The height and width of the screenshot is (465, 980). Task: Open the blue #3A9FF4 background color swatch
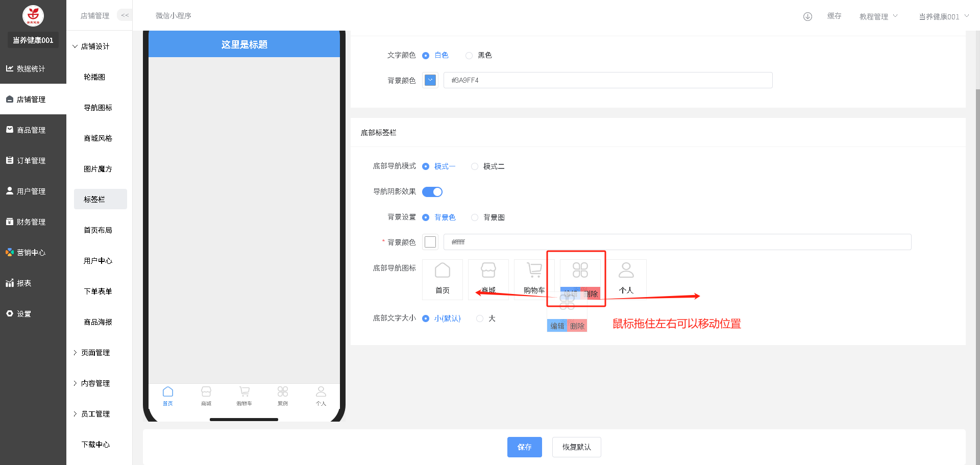click(430, 80)
